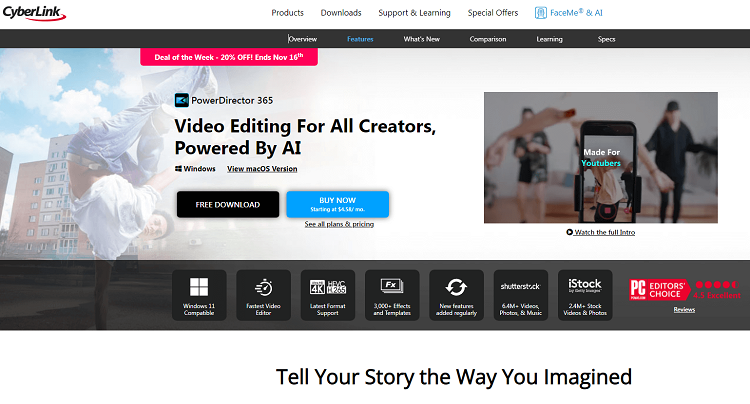Open the Downloads menu
Image resolution: width=750 pixels, height=404 pixels.
[341, 13]
